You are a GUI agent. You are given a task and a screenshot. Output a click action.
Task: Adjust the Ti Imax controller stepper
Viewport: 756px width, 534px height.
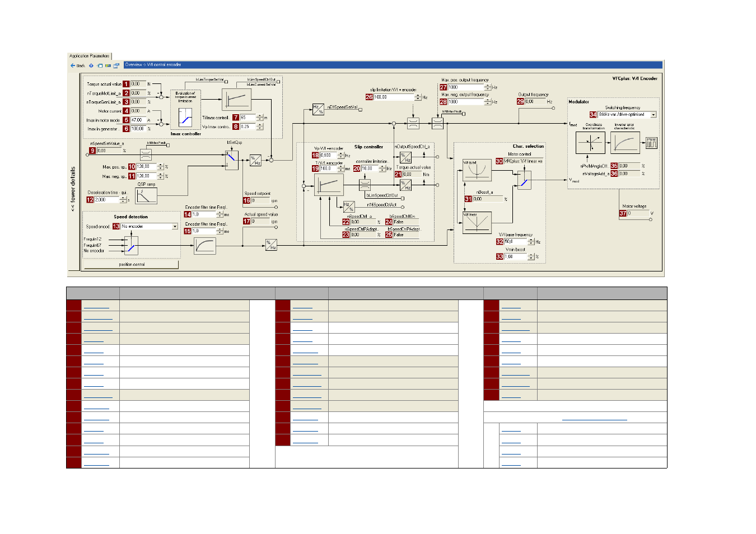pyautogui.click(x=260, y=118)
